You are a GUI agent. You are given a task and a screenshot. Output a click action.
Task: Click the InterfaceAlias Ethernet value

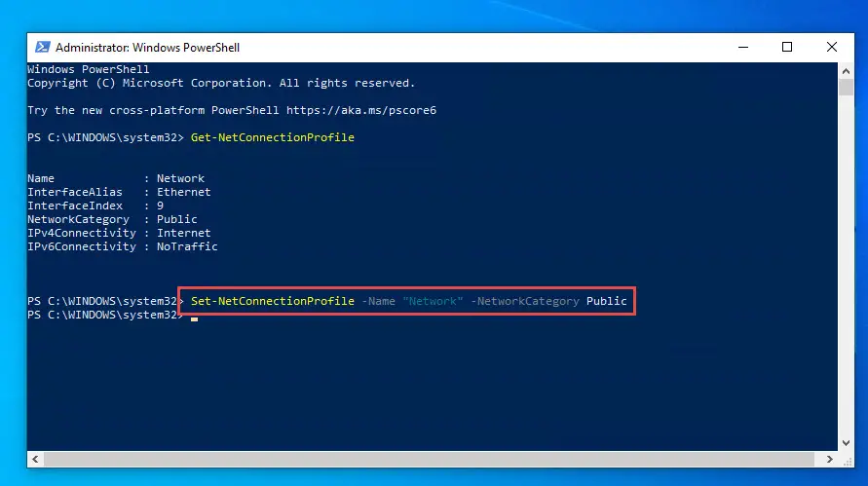[x=184, y=192]
